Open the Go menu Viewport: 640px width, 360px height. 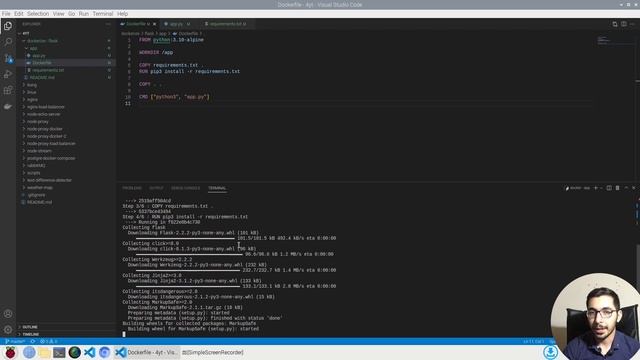tap(71, 13)
